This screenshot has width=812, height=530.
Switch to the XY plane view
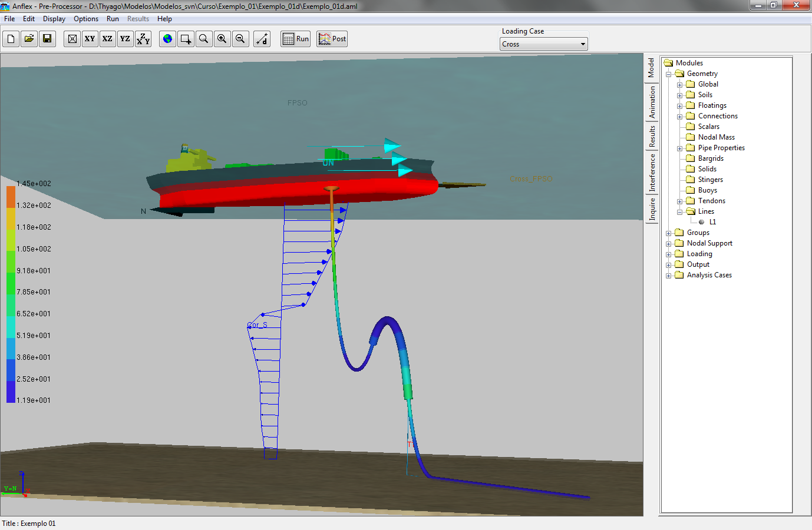tap(90, 39)
